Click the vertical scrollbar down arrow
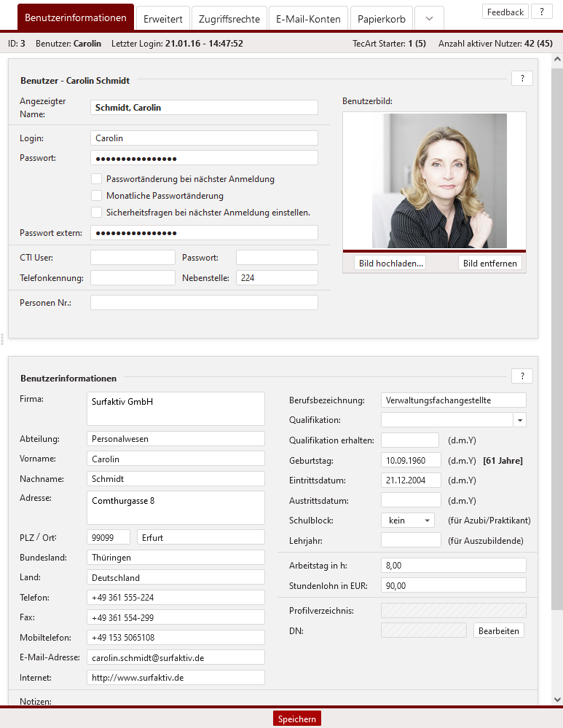This screenshot has height=728, width=563. (x=557, y=700)
